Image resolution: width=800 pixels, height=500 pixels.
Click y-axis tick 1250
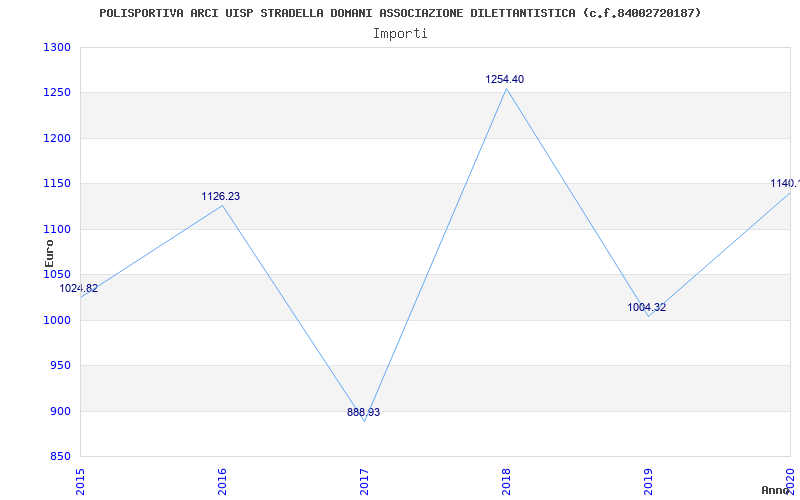[57, 93]
